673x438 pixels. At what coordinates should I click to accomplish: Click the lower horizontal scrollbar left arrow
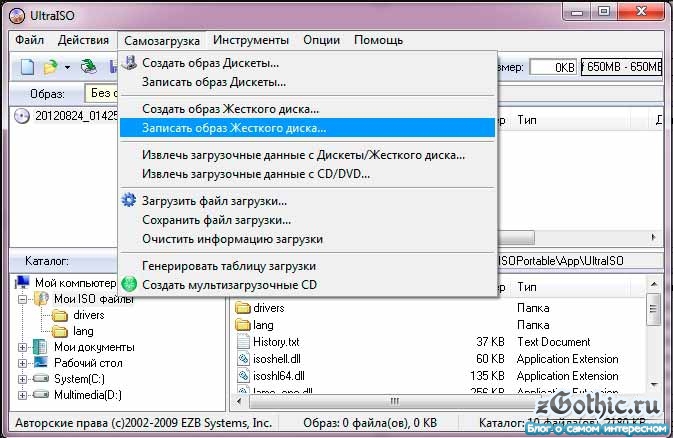[x=239, y=402]
